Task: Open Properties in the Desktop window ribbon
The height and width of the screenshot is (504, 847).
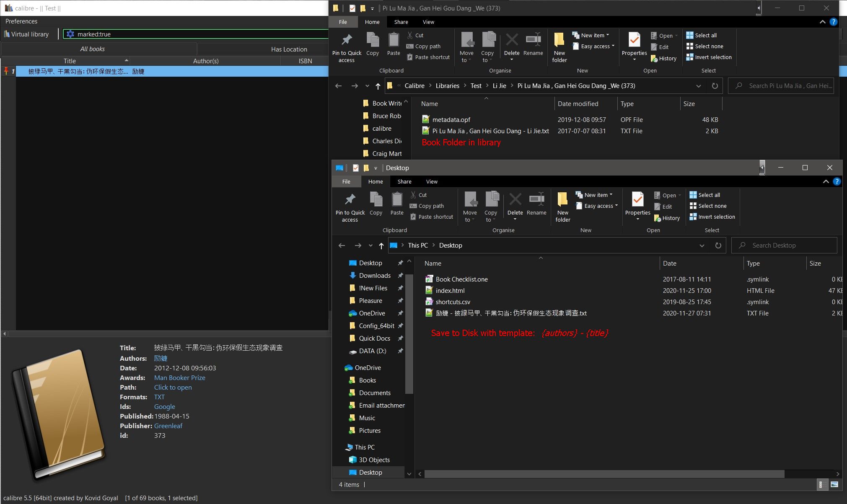Action: 637,200
